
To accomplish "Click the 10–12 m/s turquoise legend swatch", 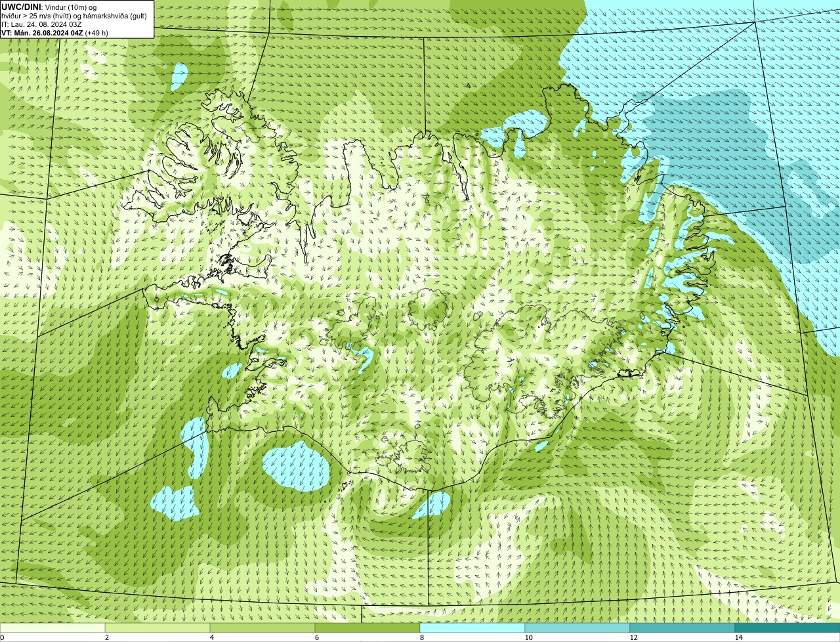I will point(577,628).
